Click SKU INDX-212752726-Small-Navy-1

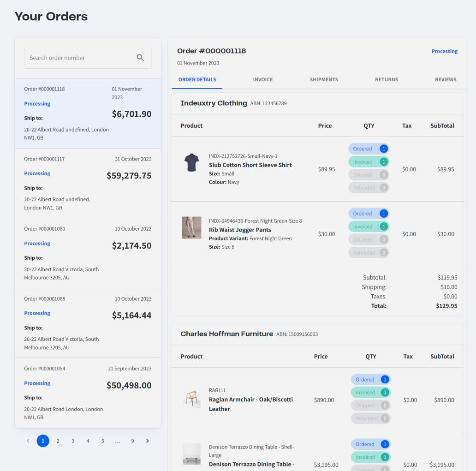243,156
